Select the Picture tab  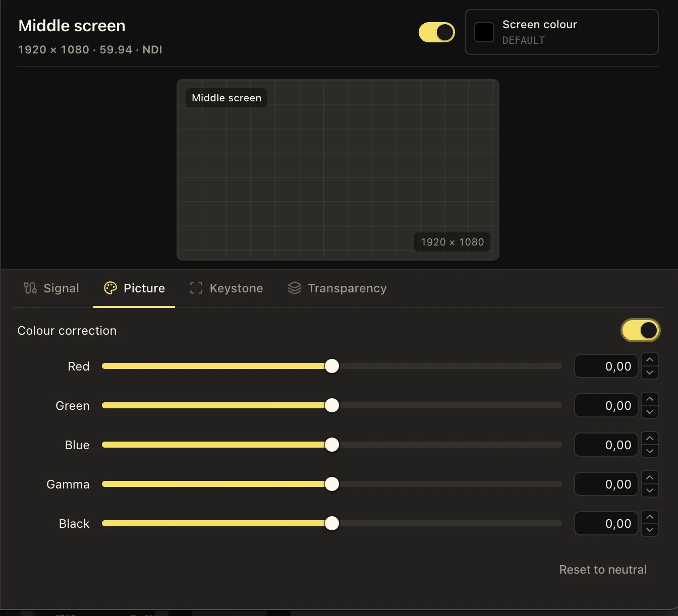pyautogui.click(x=134, y=288)
